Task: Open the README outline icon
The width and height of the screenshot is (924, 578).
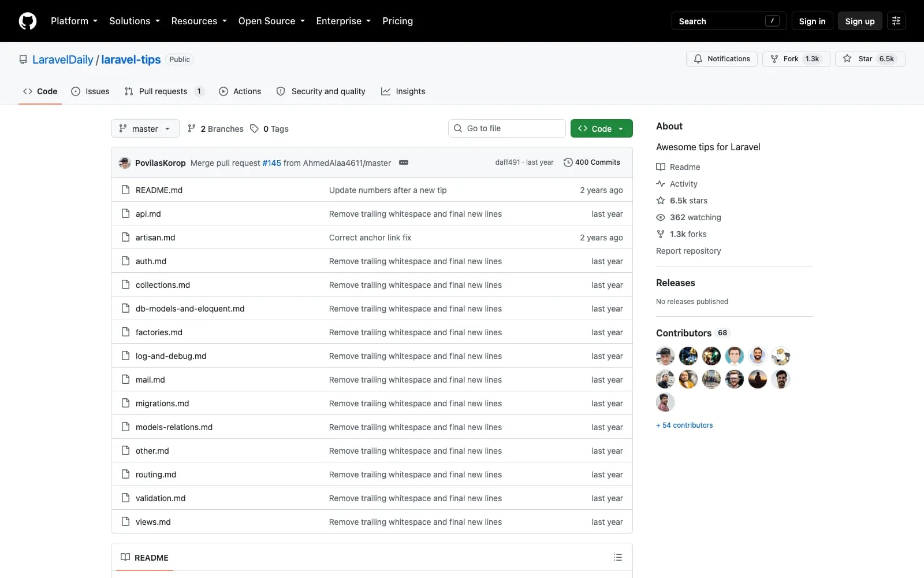Action: (x=618, y=557)
